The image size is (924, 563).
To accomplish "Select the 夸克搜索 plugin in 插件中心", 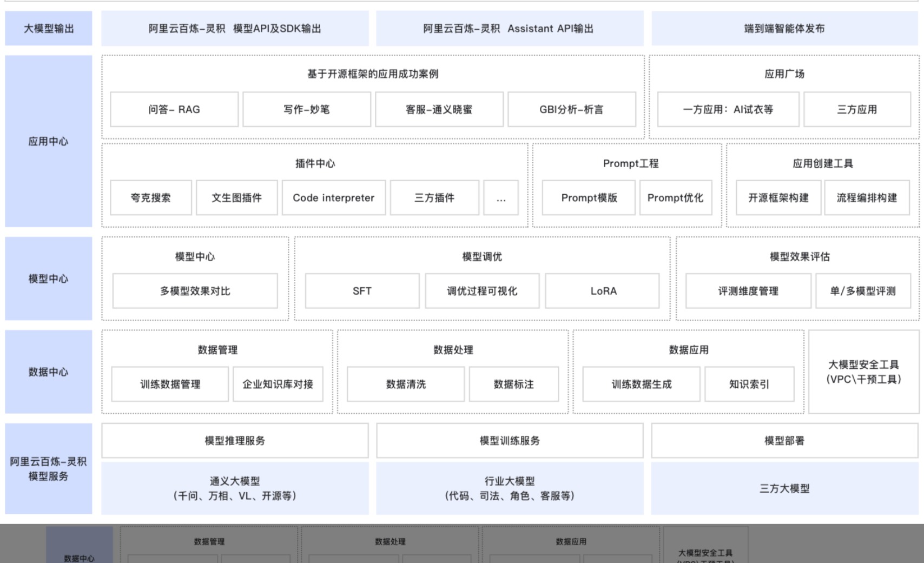I will pos(150,198).
